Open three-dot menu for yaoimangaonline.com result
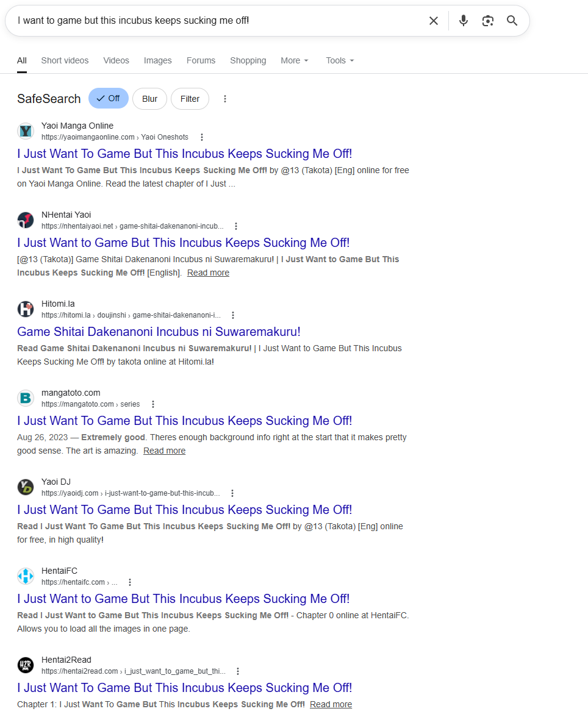 point(202,137)
